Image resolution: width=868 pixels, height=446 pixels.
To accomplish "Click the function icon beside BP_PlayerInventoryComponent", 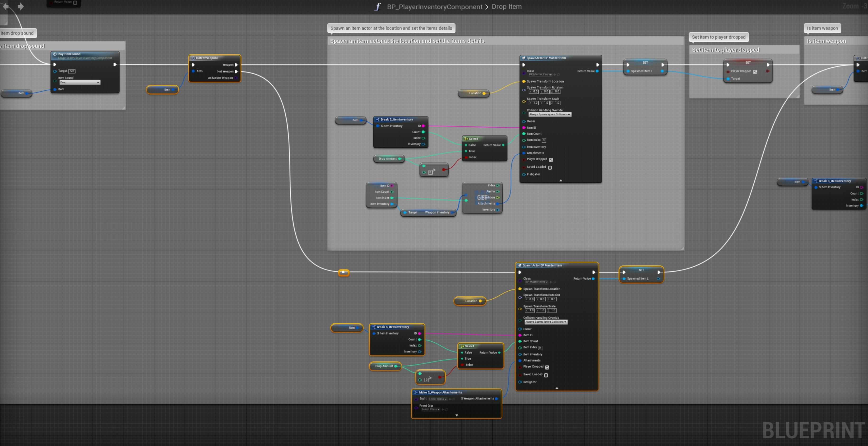I will [x=378, y=7].
